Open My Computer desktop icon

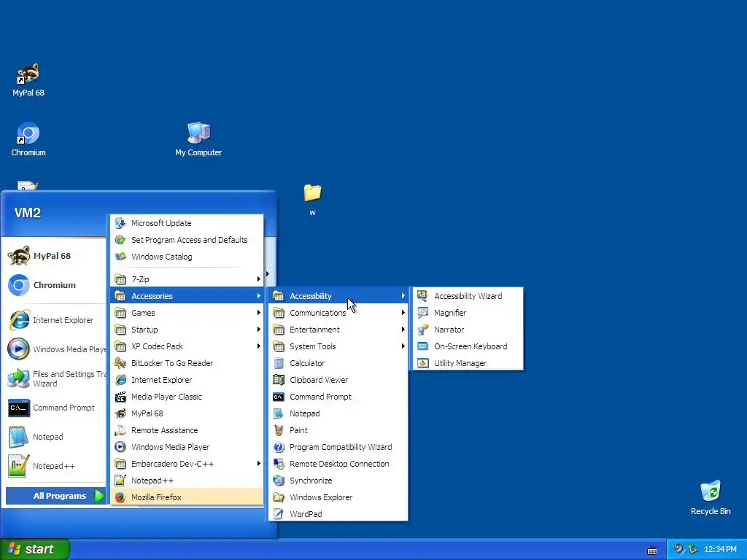[198, 139]
